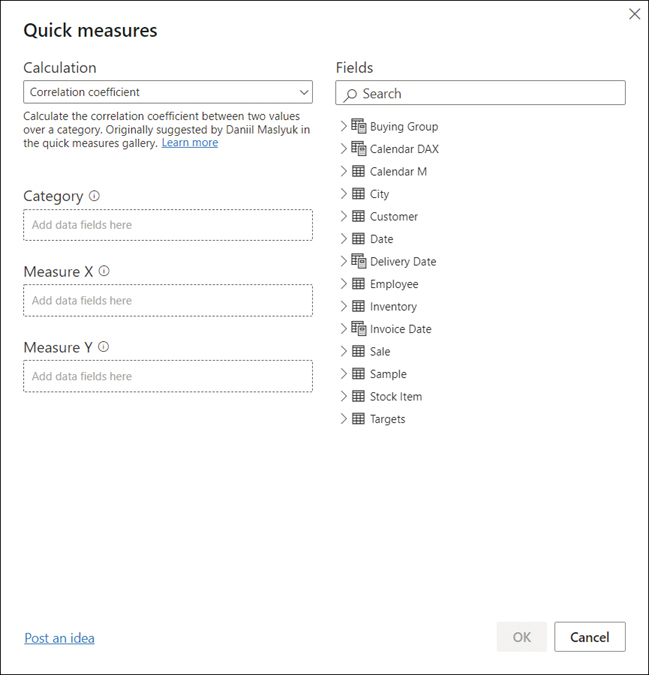Screen dimensions: 649x675
Task: Select the Inventory table in Fields
Action: 393,307
